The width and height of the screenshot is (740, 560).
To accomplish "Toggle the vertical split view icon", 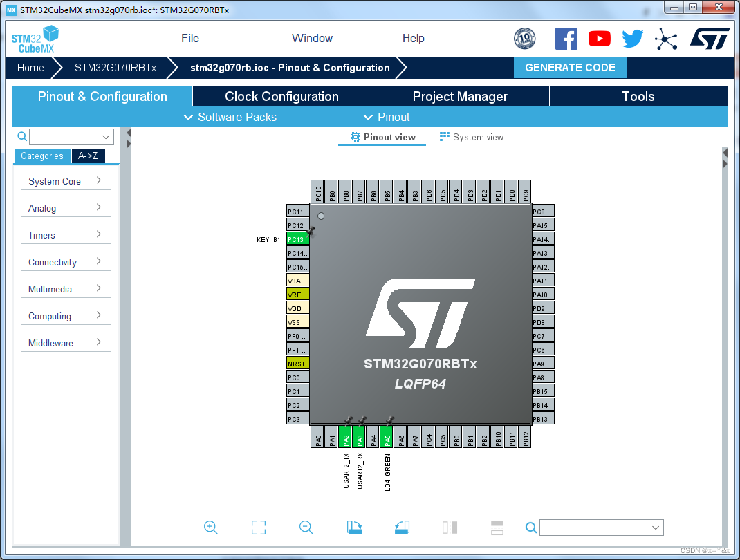I will tap(450, 527).
